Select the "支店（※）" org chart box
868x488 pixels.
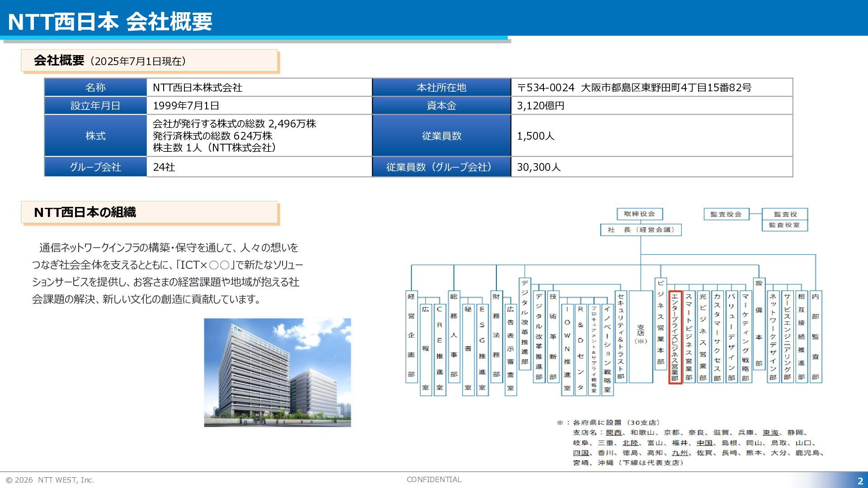pos(641,337)
